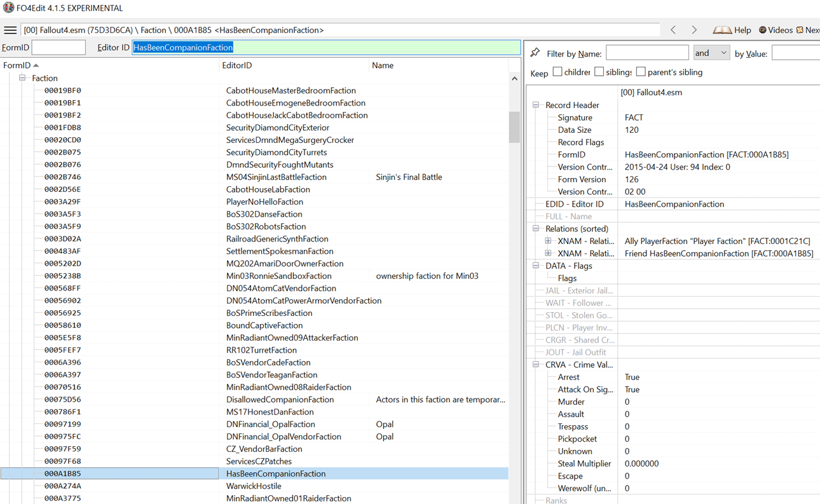Select the SecurityDiamondCityExterior row
The image size is (820, 504).
coord(254,127)
